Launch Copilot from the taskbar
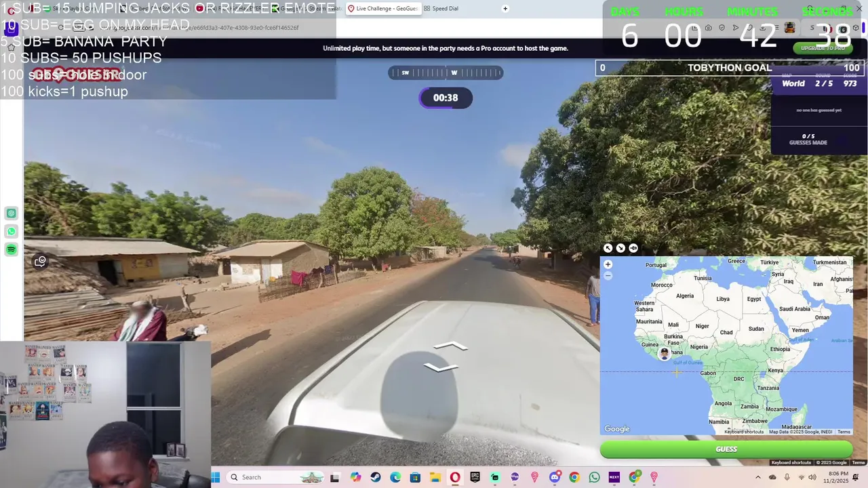The image size is (868, 488). click(355, 477)
